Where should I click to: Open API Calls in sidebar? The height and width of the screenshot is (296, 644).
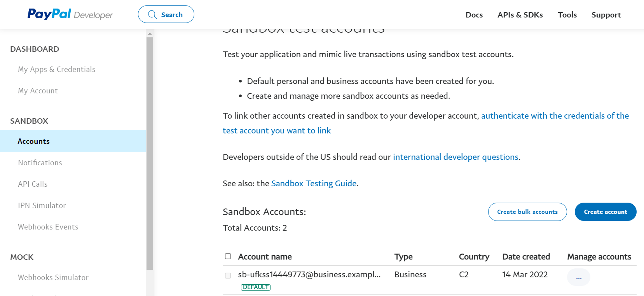pyautogui.click(x=33, y=184)
